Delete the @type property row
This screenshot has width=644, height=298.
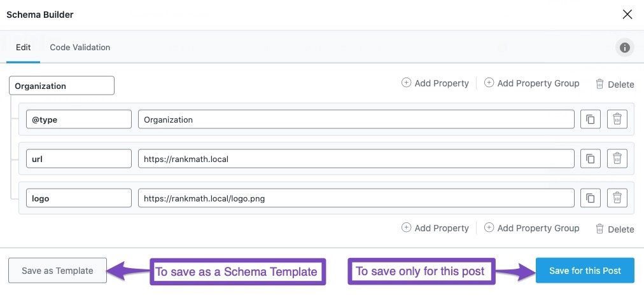[617, 119]
